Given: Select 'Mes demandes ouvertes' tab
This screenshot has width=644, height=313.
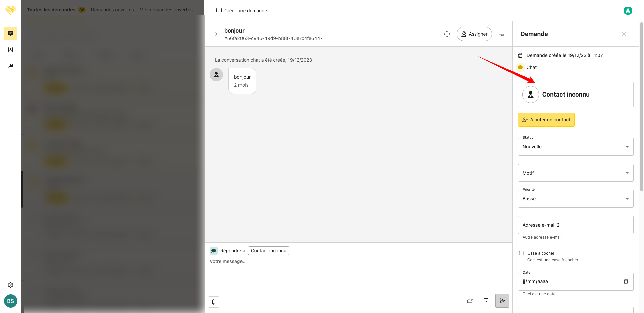Looking at the screenshot, I should [x=166, y=10].
